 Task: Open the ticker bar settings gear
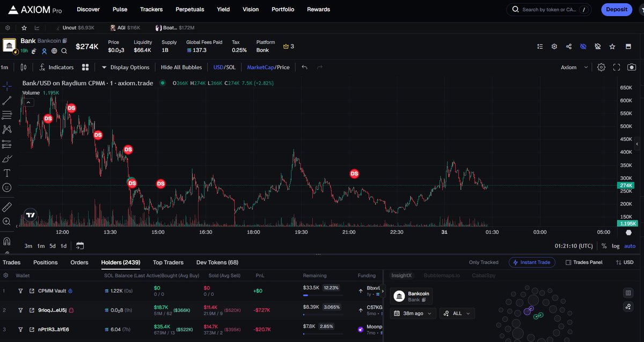click(8, 27)
